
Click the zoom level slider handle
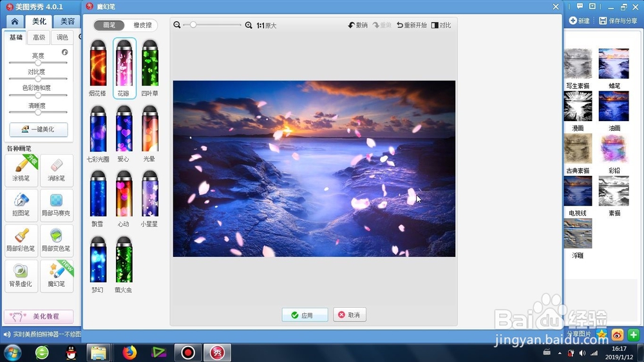pos(193,25)
